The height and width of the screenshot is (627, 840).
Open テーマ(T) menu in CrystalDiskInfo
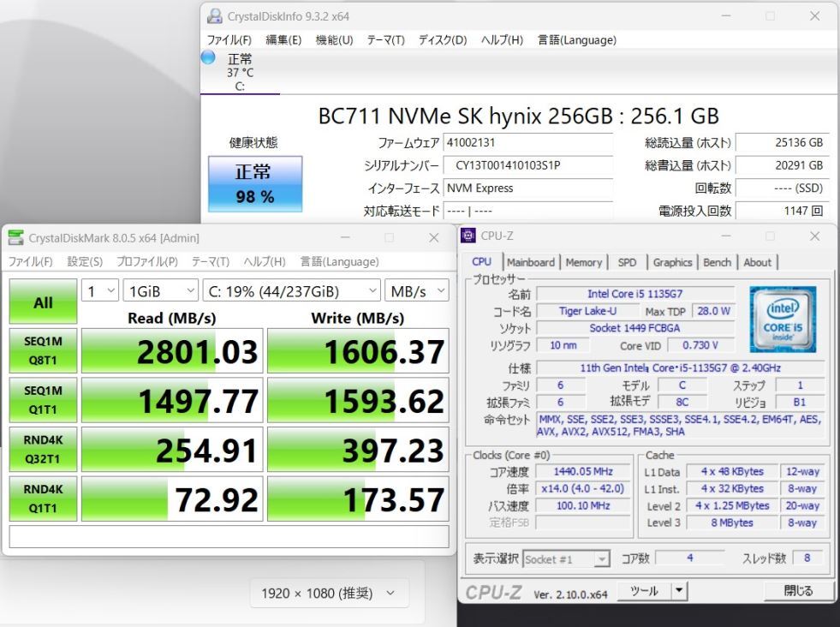pyautogui.click(x=385, y=39)
